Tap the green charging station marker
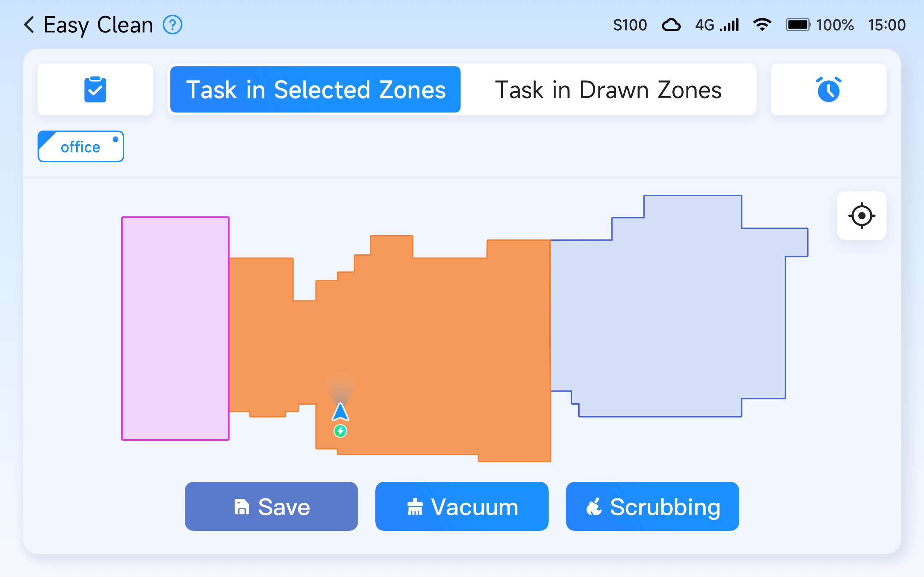Viewport: 924px width, 577px height. click(x=340, y=431)
